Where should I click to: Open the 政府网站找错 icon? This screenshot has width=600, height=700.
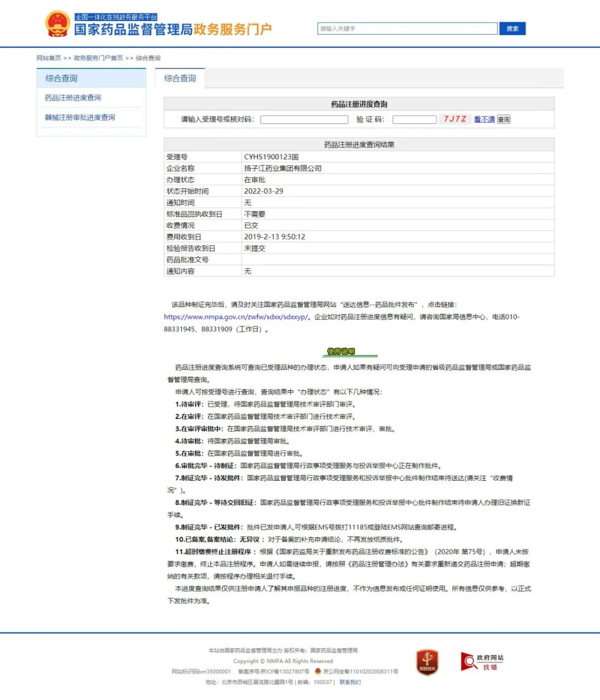tap(482, 662)
